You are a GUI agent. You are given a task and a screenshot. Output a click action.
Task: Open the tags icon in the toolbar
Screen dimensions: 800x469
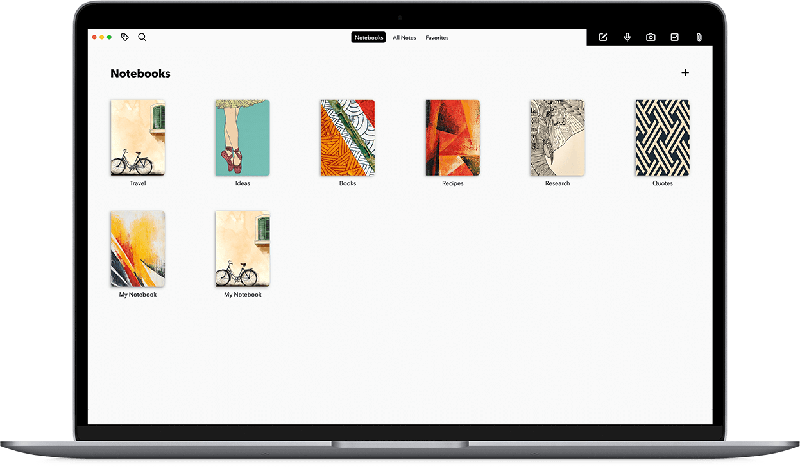click(x=125, y=37)
